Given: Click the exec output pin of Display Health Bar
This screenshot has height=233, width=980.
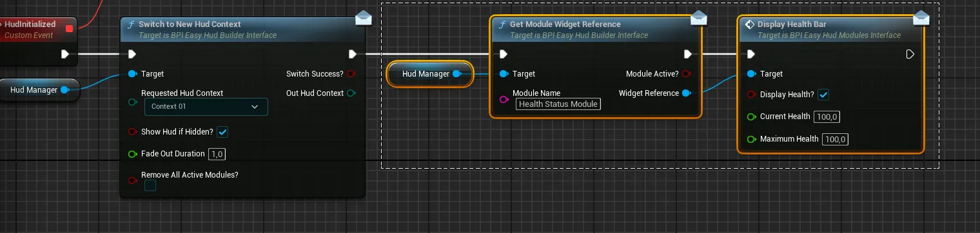Looking at the screenshot, I should (x=910, y=54).
